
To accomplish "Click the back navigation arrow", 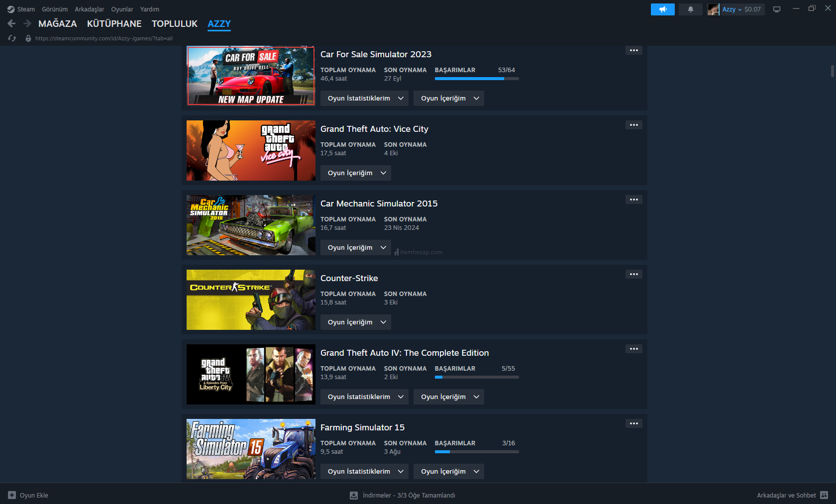I will pyautogui.click(x=11, y=23).
